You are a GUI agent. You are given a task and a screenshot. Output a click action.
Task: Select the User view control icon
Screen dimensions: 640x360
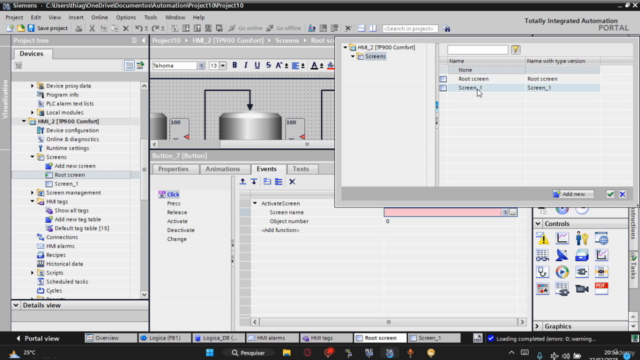[582, 238]
